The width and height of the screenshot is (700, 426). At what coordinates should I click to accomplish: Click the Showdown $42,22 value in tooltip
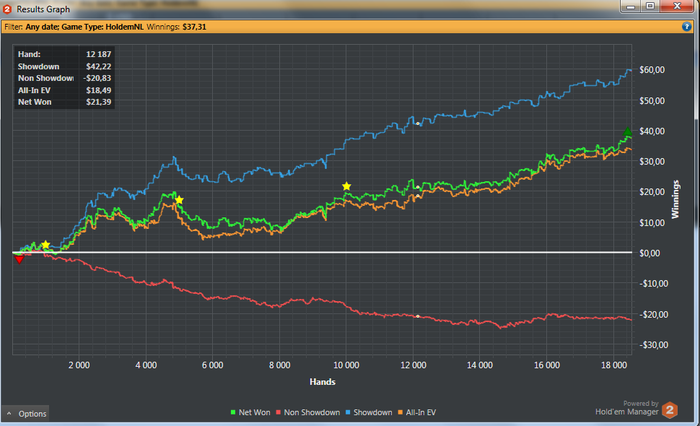point(99,66)
